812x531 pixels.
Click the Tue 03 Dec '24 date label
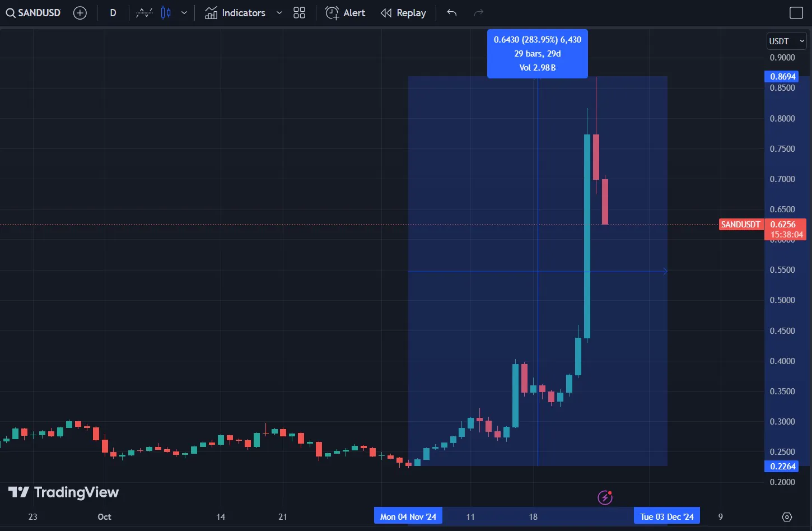(x=667, y=516)
